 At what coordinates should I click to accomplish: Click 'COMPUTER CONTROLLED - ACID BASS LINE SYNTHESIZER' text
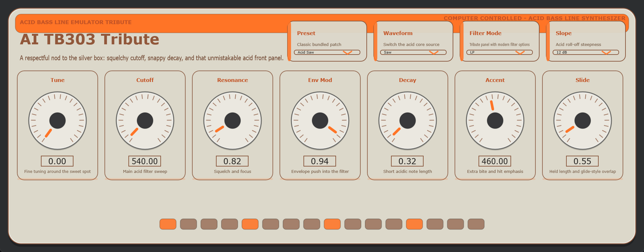(534, 18)
